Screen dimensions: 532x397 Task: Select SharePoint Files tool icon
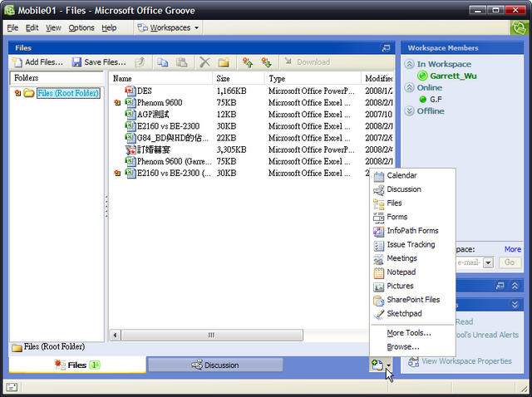(x=379, y=301)
